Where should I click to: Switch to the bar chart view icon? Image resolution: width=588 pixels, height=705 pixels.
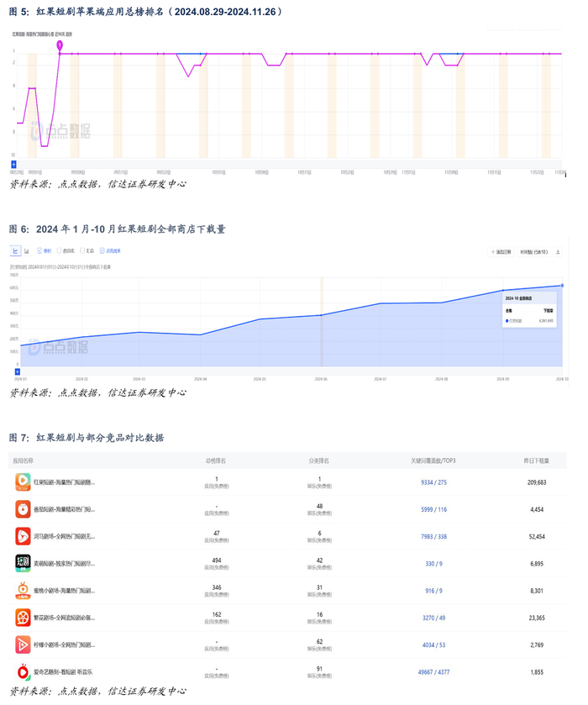click(27, 251)
